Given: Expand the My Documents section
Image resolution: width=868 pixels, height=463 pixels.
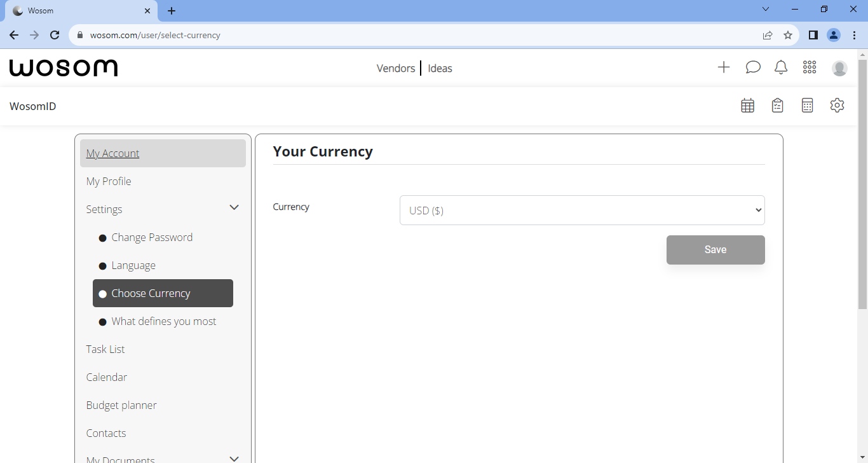Looking at the screenshot, I should [x=234, y=457].
